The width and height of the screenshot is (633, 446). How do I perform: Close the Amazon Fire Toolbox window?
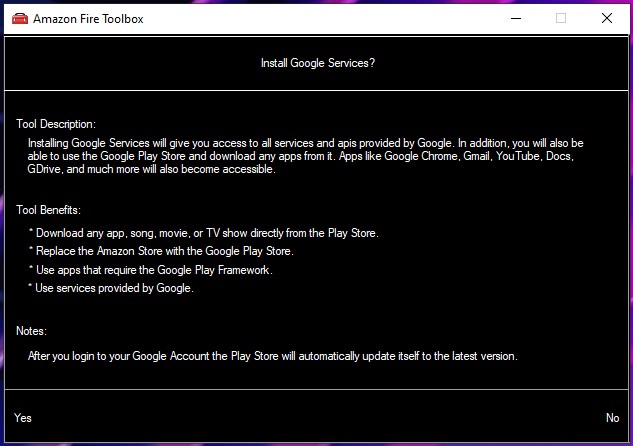(x=606, y=18)
